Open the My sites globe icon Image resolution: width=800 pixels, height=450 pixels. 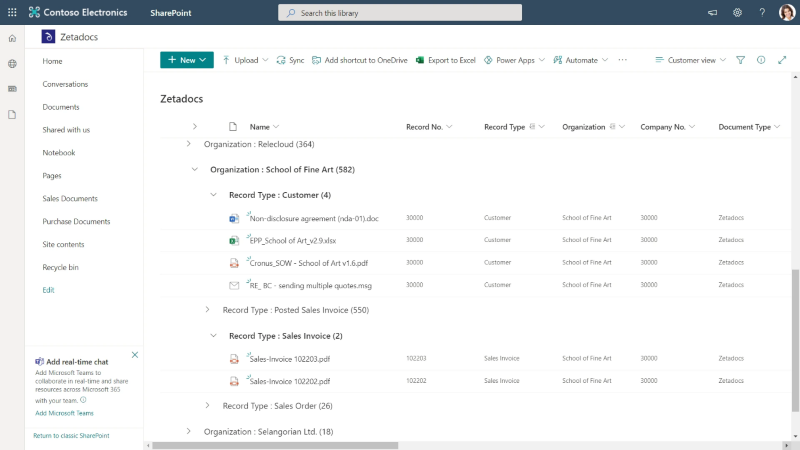12,64
